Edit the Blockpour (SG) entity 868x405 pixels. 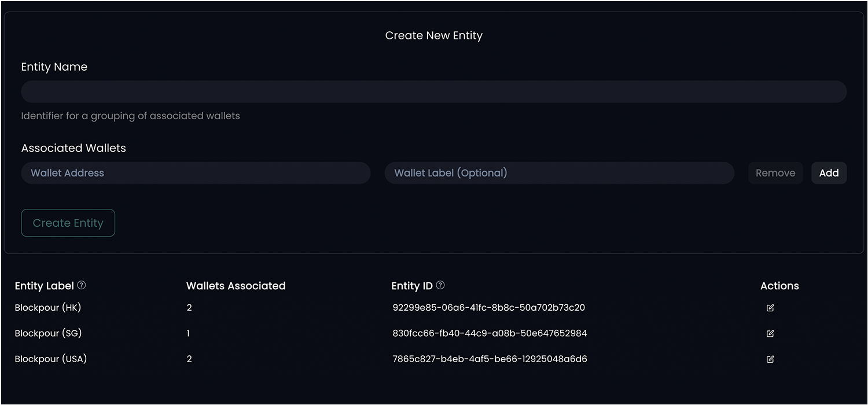pyautogui.click(x=770, y=333)
